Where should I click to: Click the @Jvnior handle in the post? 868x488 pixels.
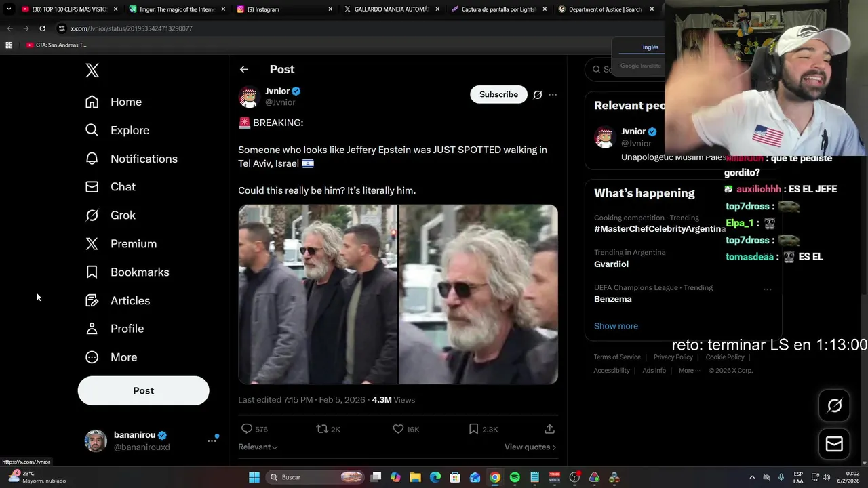[280, 102]
